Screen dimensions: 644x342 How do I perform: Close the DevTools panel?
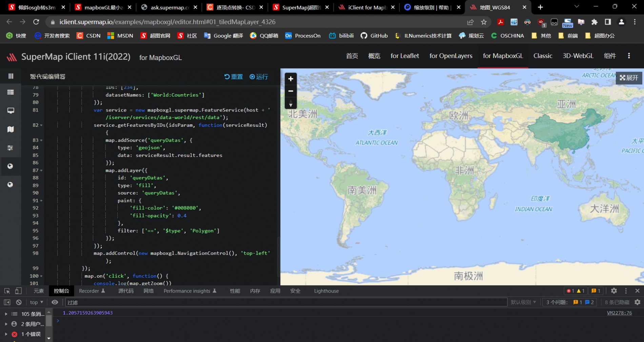tap(637, 291)
